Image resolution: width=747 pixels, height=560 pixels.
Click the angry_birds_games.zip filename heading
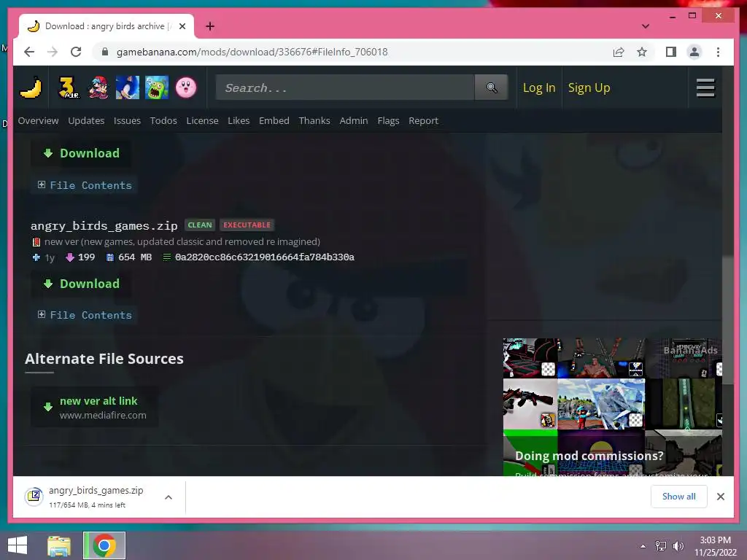click(104, 226)
